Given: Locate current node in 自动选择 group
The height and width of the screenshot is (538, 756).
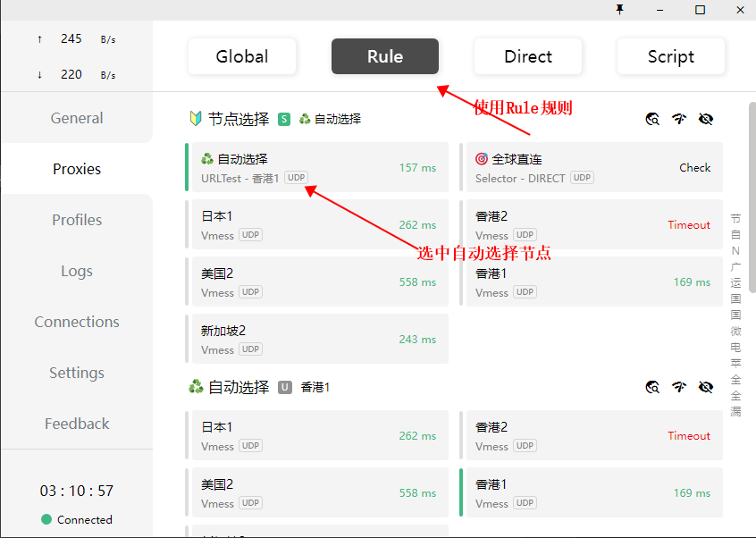Looking at the screenshot, I should click(x=652, y=387).
